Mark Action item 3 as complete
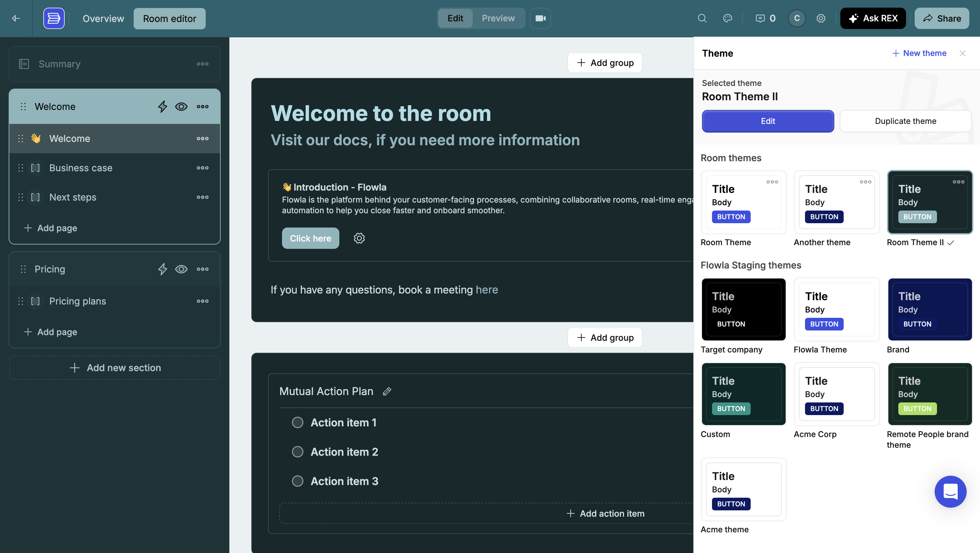Image resolution: width=980 pixels, height=553 pixels. [297, 481]
